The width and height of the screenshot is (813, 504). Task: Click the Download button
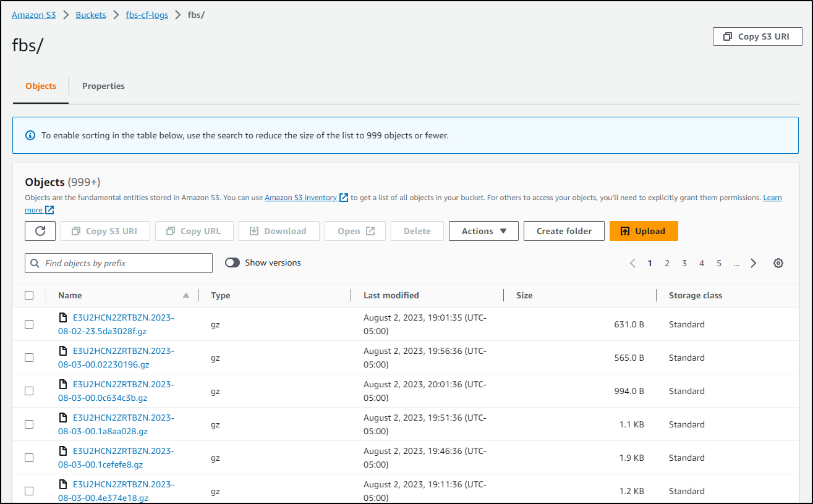tap(279, 231)
